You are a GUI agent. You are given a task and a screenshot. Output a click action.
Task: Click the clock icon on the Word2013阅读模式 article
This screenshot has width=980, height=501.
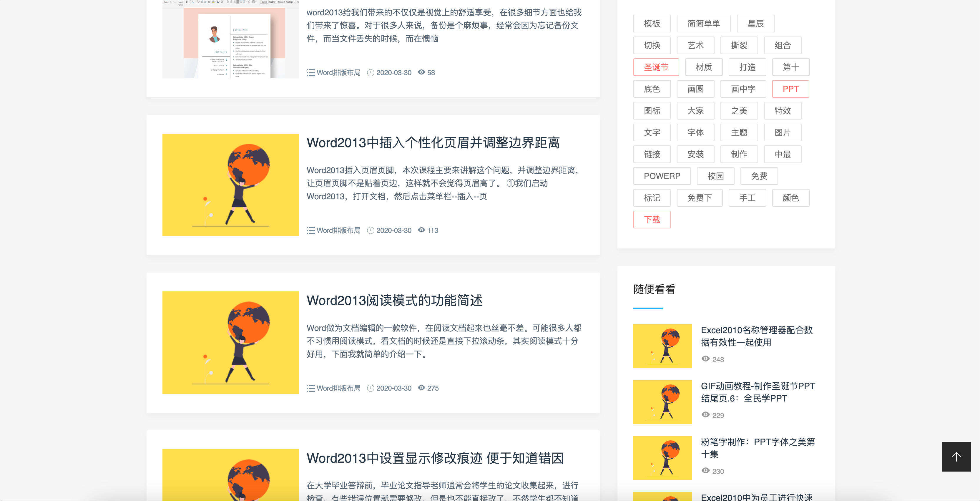pos(370,388)
